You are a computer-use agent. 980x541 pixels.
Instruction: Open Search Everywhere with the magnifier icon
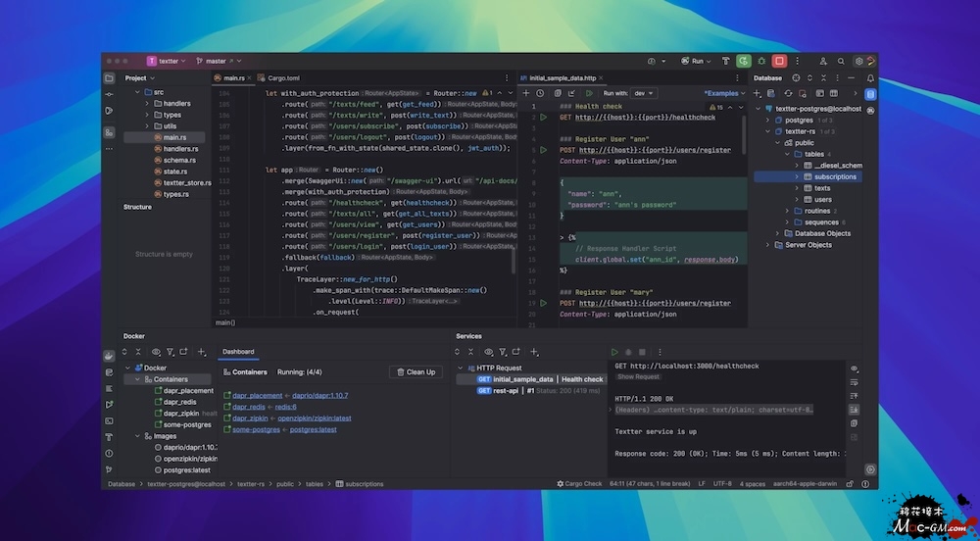(842, 61)
